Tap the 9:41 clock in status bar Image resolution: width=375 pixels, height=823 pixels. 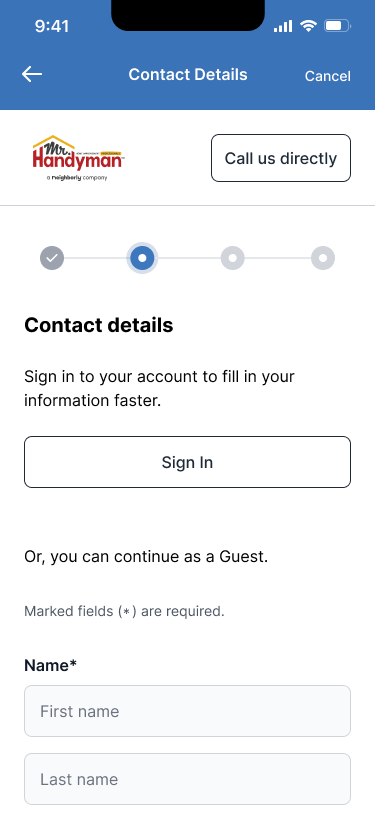pyautogui.click(x=52, y=26)
